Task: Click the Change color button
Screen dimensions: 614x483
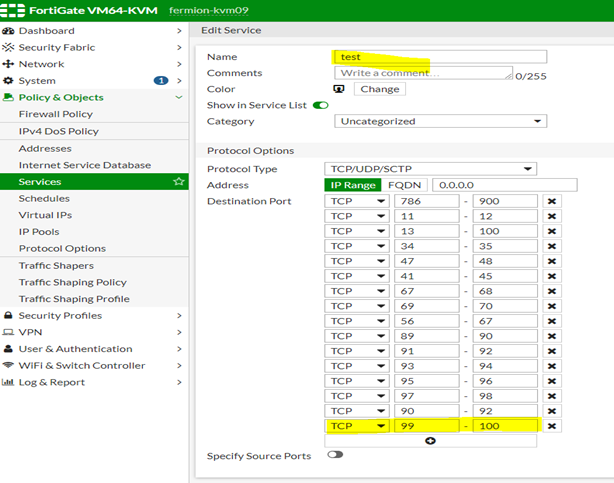Action: (x=379, y=89)
